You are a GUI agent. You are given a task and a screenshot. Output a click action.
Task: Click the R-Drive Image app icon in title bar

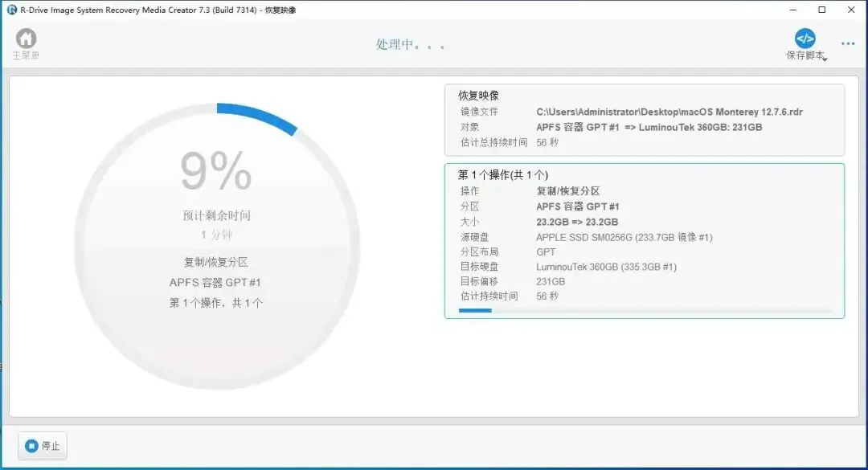[11, 10]
